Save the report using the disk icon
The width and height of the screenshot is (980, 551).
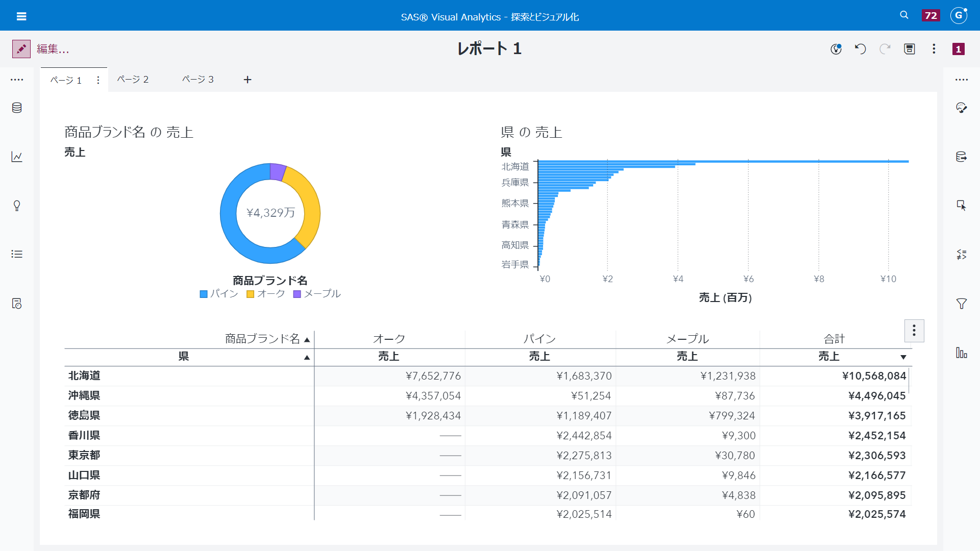tap(910, 49)
